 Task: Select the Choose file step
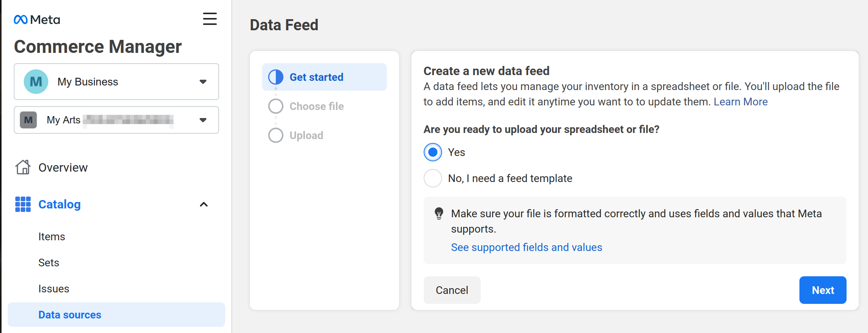pyautogui.click(x=316, y=106)
